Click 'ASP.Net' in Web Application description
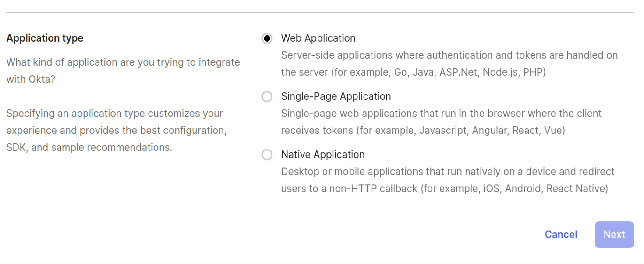 pos(458,72)
